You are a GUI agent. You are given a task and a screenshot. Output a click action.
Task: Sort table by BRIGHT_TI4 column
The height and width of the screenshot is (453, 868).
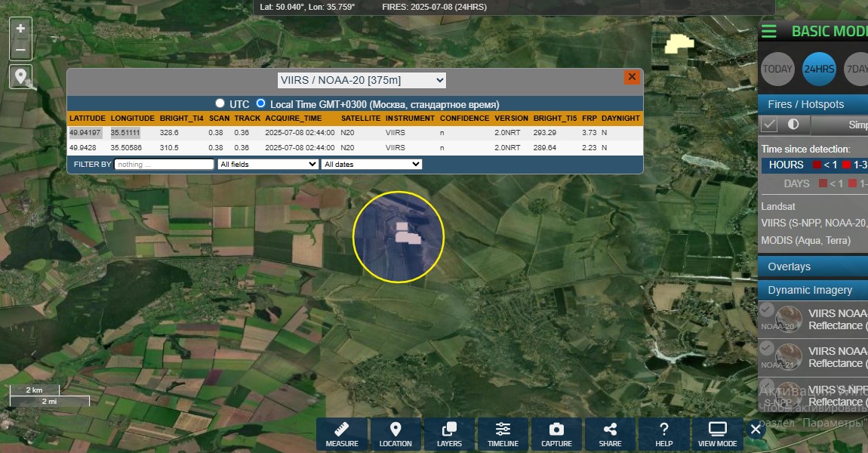pyautogui.click(x=182, y=119)
